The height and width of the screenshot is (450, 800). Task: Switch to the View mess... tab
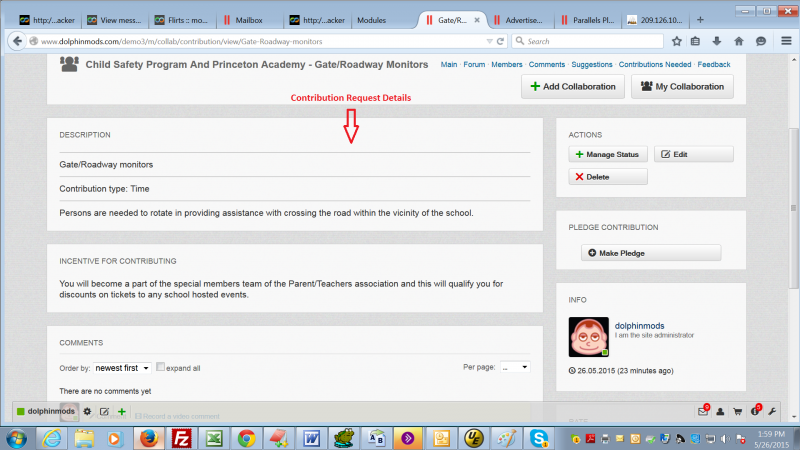tap(115, 20)
